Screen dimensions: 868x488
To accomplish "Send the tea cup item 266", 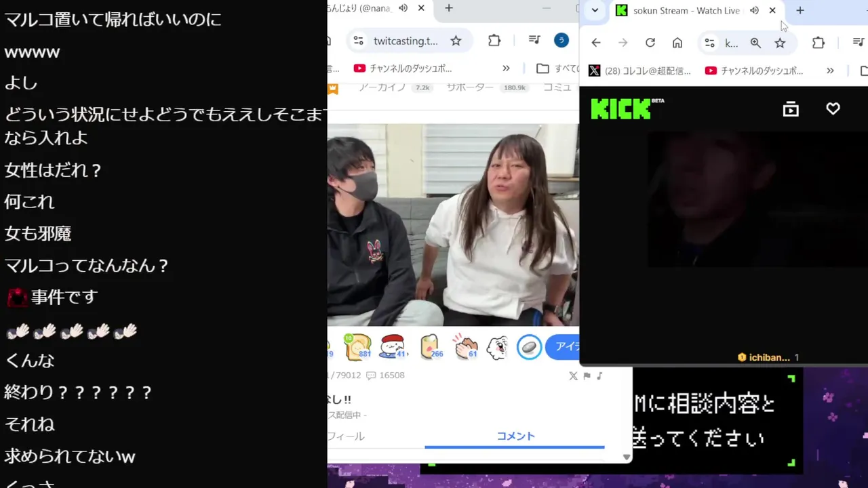I will [x=431, y=347].
